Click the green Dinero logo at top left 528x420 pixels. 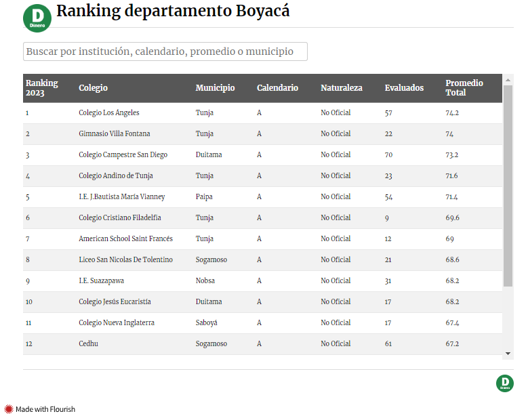[37, 18]
